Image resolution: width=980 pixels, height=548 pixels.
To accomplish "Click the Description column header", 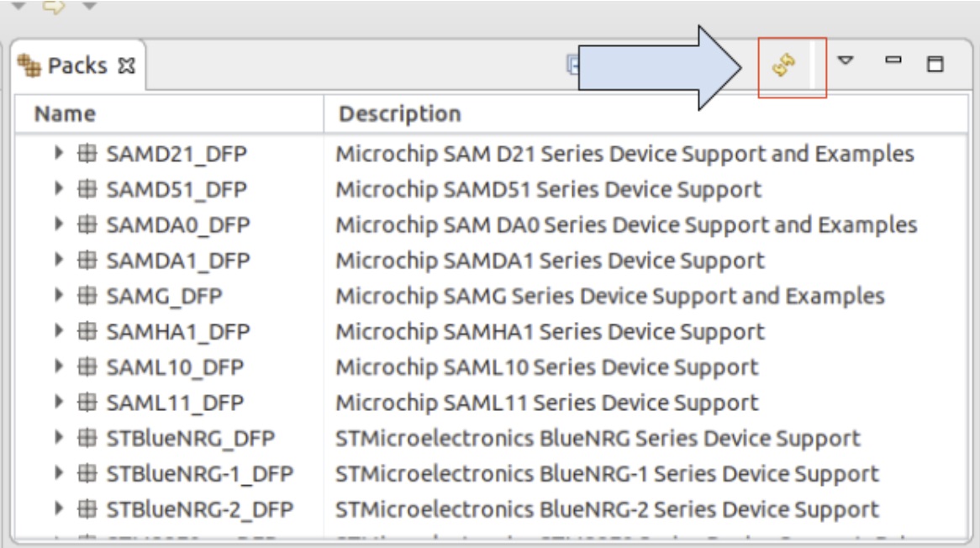I will (x=400, y=113).
